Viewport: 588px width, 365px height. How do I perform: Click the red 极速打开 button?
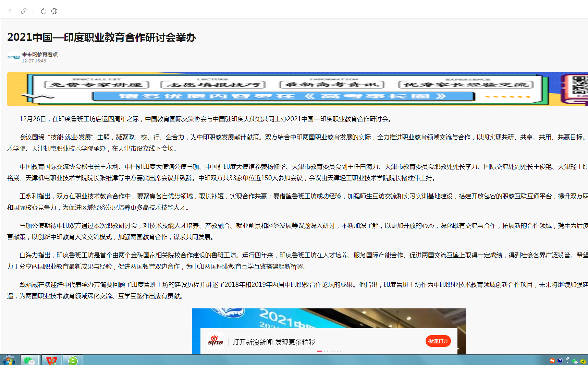[438, 341]
